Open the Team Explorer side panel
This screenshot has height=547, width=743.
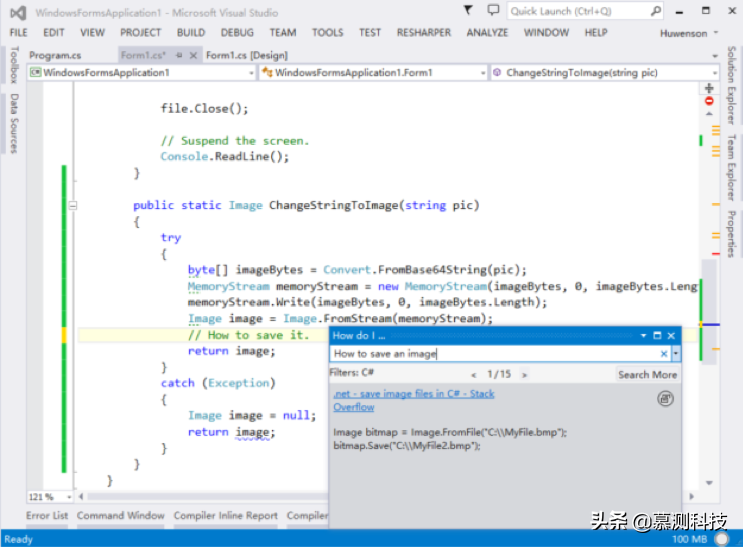click(731, 168)
